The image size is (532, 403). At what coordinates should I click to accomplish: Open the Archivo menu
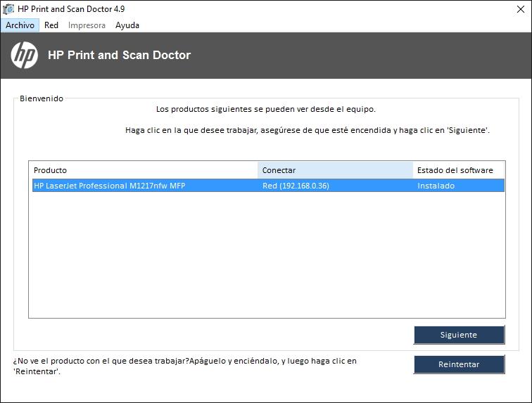tap(20, 25)
